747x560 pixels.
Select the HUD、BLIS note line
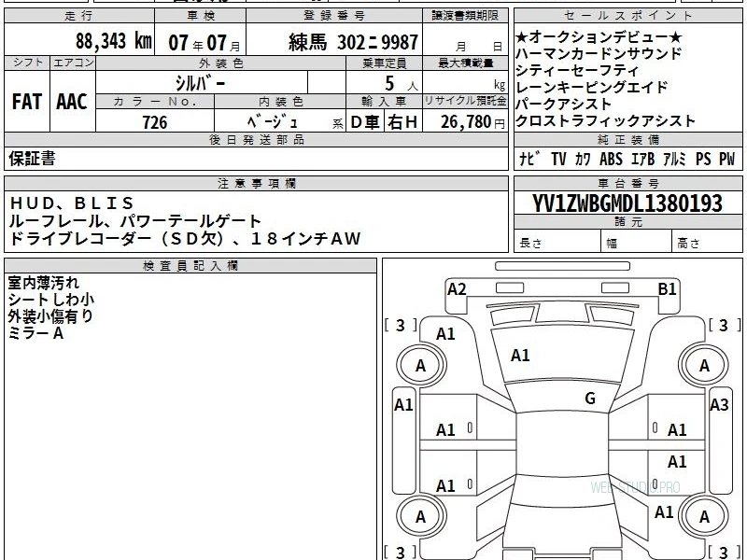72,203
